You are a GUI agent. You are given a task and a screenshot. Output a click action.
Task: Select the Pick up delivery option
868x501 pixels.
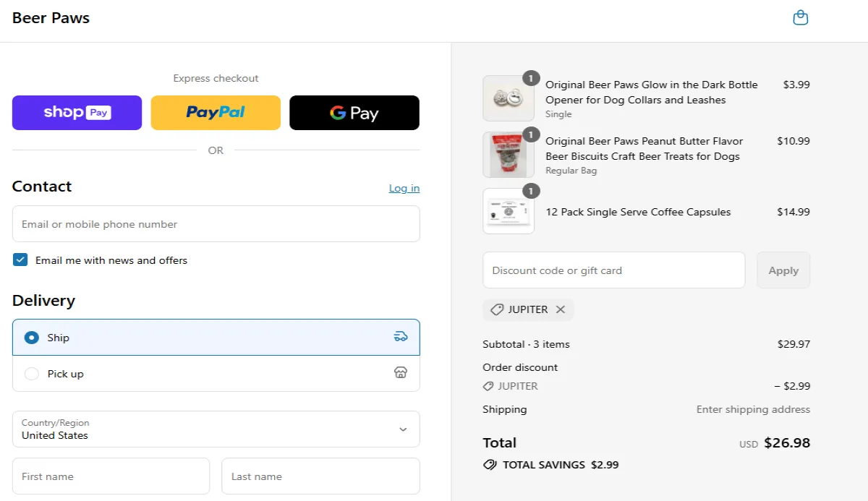pyautogui.click(x=32, y=374)
